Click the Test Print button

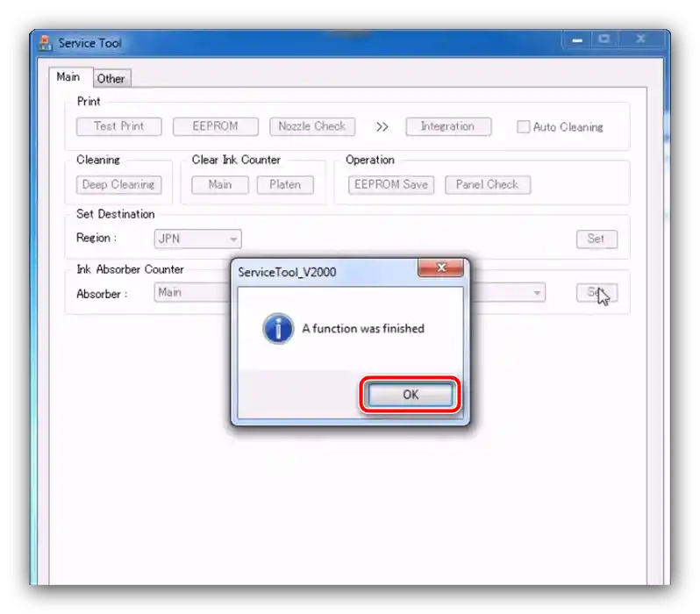[x=118, y=126]
